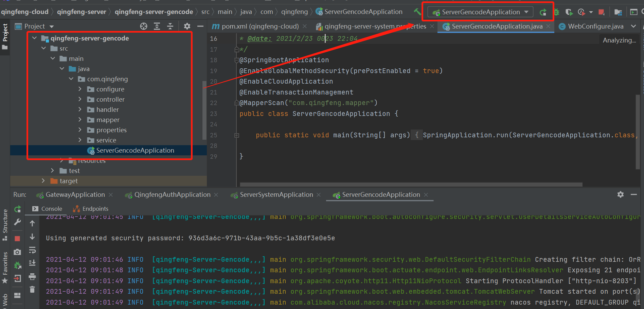Click the Exit icon in Run panel

click(x=17, y=279)
